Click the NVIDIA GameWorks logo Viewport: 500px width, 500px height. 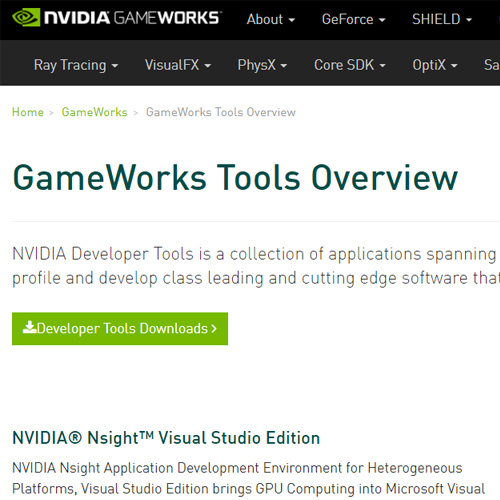(x=117, y=18)
